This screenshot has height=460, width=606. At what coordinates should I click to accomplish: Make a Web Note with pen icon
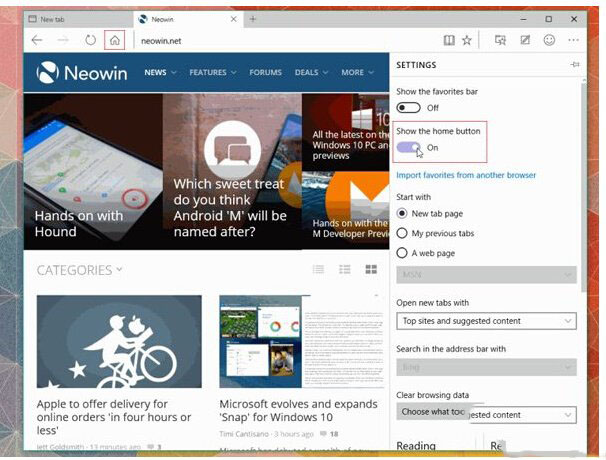tap(525, 40)
